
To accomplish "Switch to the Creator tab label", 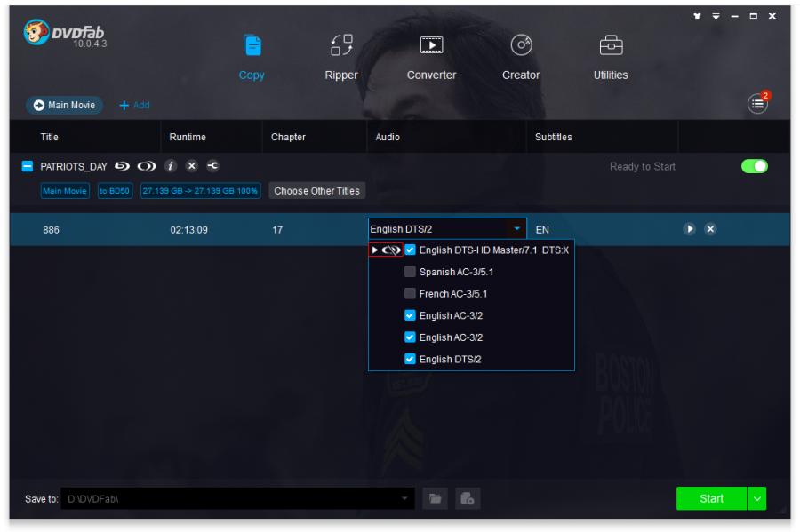I will tap(521, 75).
